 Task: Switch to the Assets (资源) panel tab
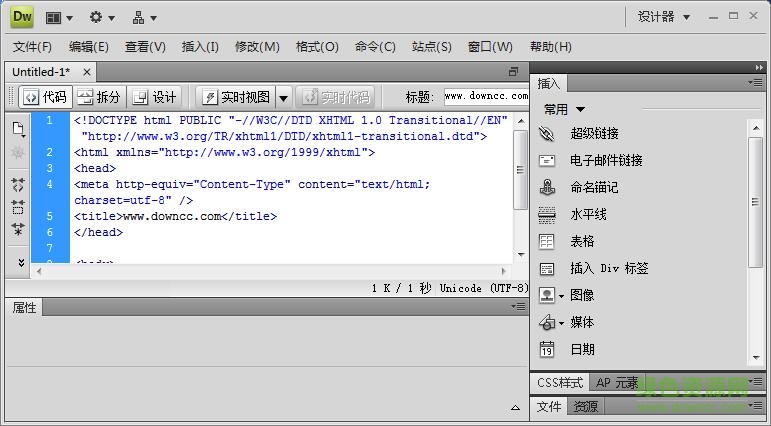click(586, 406)
